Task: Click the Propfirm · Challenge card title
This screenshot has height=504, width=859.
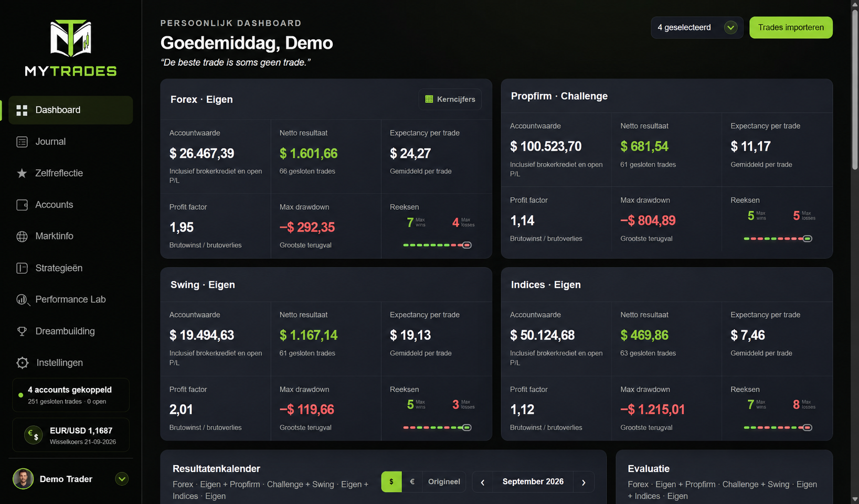Action: click(559, 96)
